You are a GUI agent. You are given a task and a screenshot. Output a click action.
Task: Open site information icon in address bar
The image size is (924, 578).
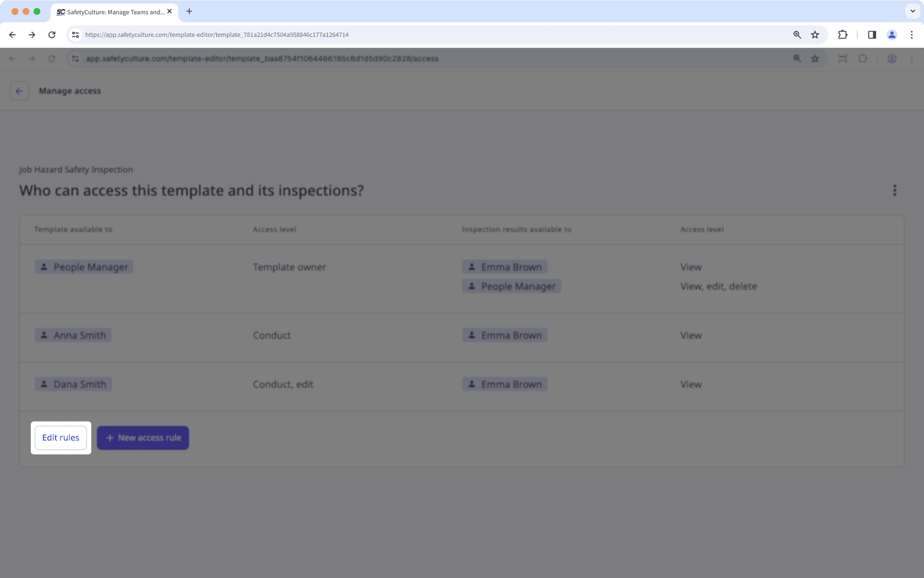coord(75,35)
